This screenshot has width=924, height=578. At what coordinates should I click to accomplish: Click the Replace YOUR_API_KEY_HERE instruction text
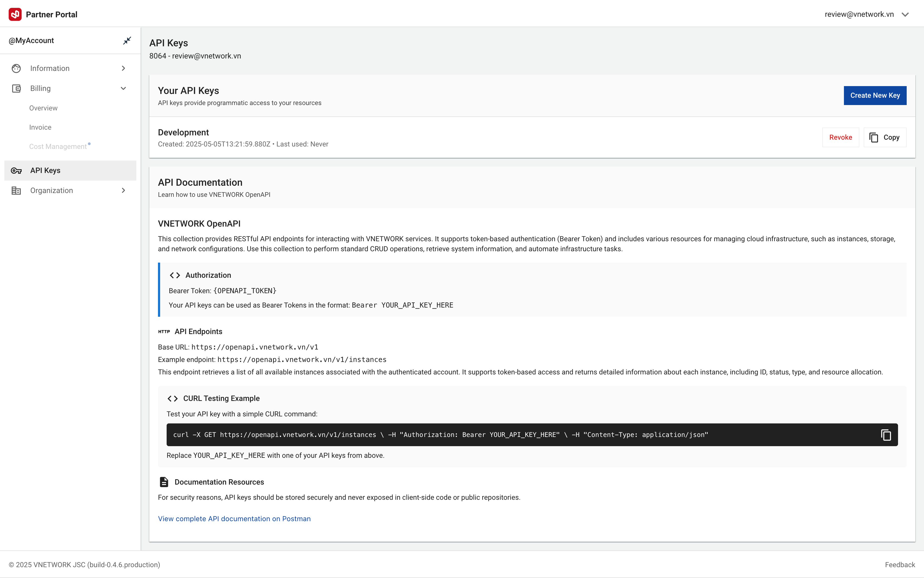click(x=275, y=455)
